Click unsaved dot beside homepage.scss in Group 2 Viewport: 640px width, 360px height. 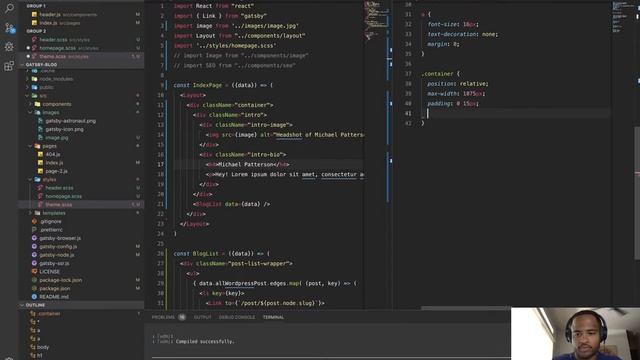point(28,48)
